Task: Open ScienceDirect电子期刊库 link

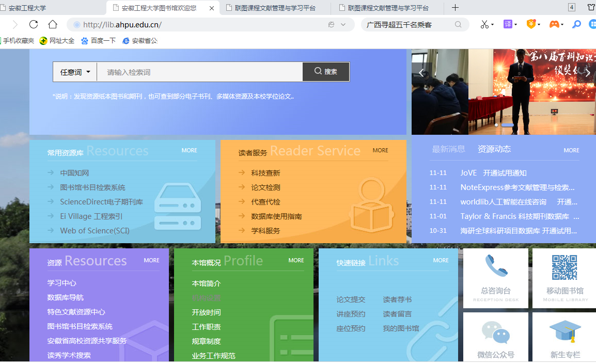Action: pos(102,202)
